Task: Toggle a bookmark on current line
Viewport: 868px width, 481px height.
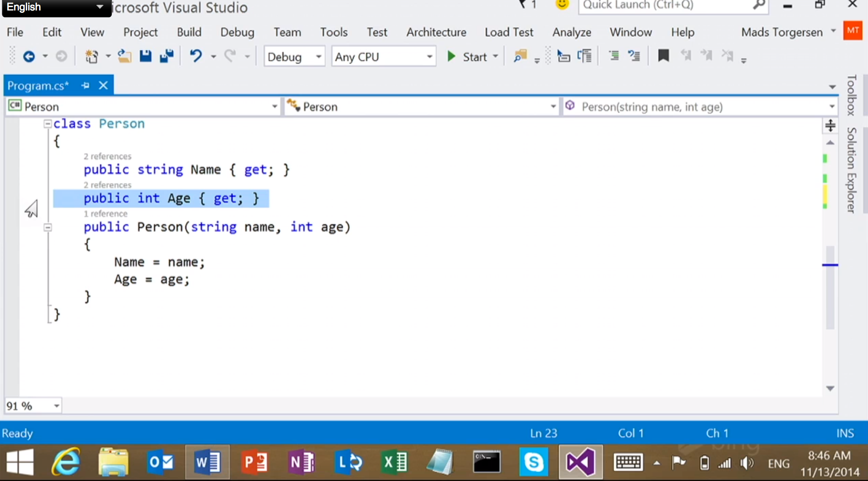Action: 663,56
